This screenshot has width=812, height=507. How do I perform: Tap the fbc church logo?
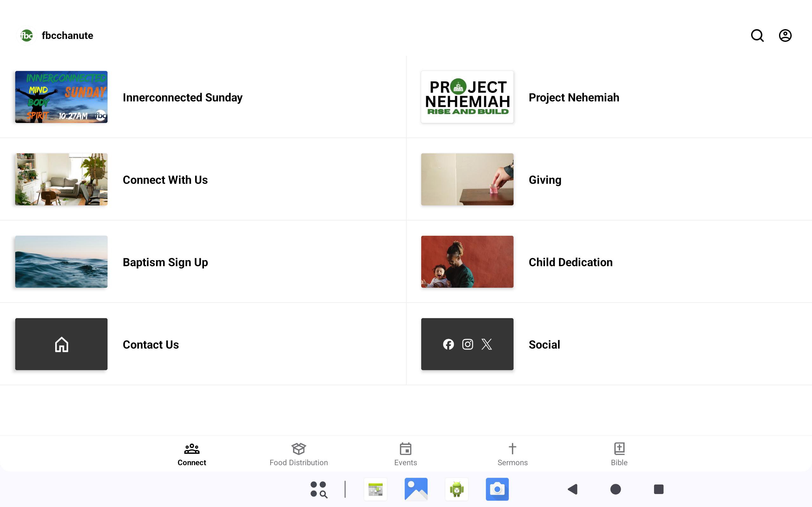click(x=27, y=35)
